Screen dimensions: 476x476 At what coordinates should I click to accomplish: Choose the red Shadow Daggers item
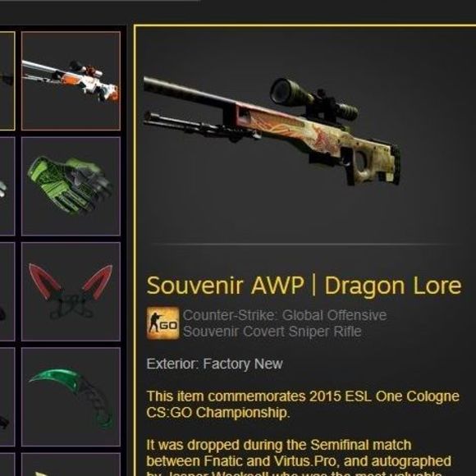(x=71, y=291)
